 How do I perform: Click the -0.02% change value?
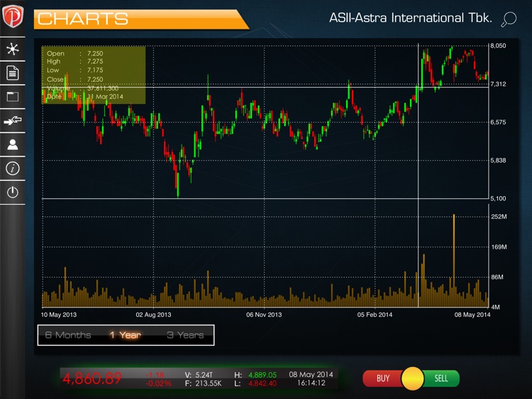158,383
